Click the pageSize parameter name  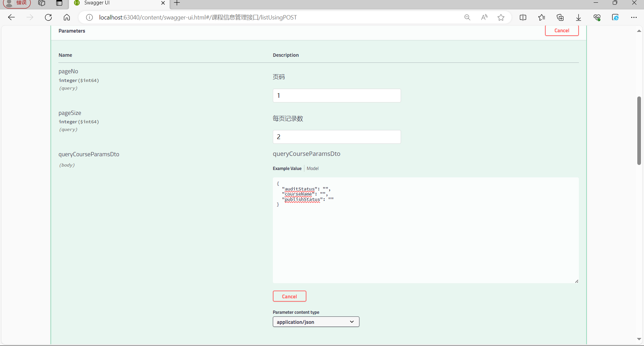point(70,113)
